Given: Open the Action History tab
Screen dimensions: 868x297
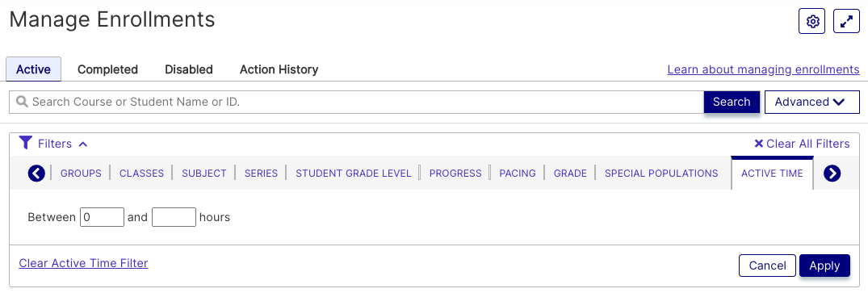Looking at the screenshot, I should 279,69.
